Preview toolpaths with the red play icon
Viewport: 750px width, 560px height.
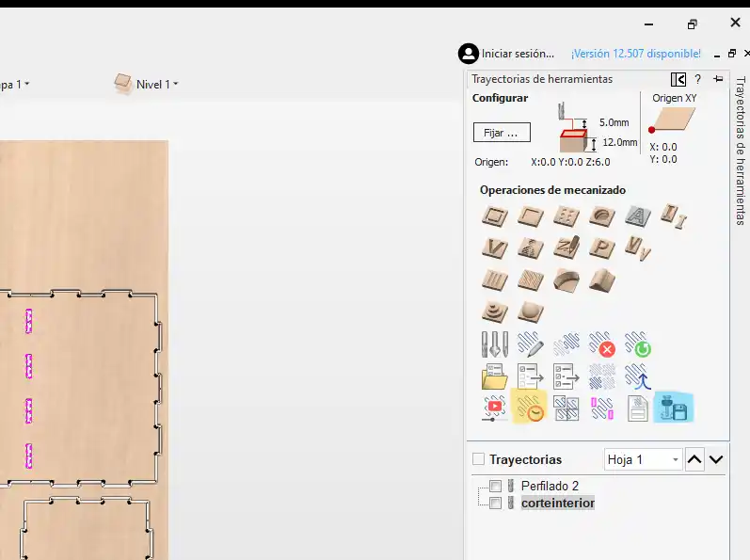495,408
